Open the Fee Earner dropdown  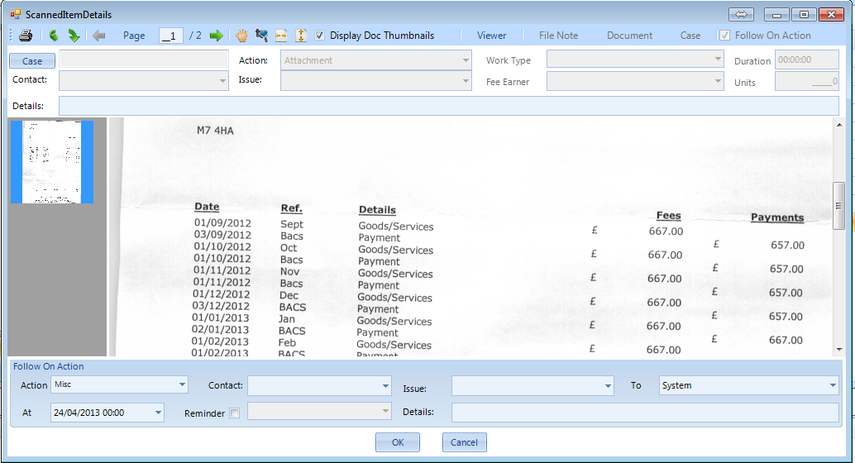click(x=717, y=81)
